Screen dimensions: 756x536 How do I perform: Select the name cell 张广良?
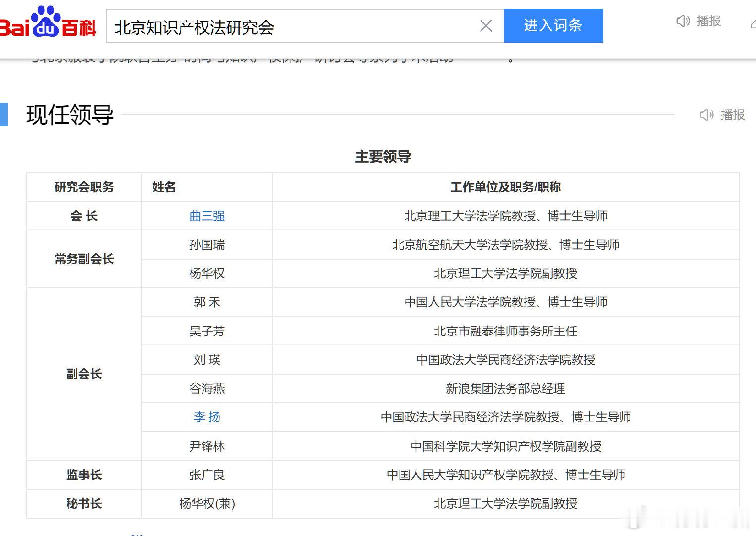tap(207, 475)
